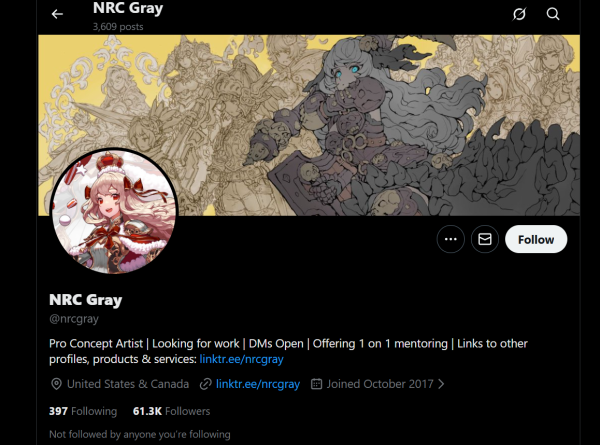View the 397 Following list
The image size is (600, 445).
coord(83,411)
